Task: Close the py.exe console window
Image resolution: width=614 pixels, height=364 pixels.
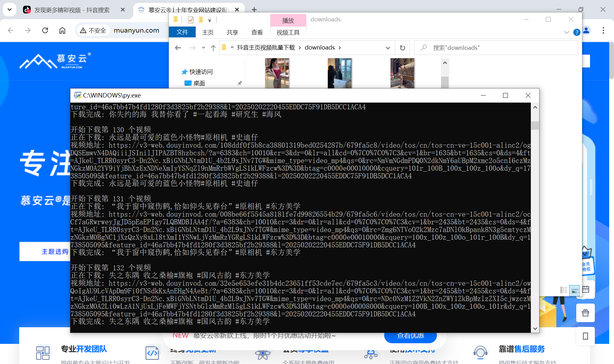Action: [x=528, y=95]
